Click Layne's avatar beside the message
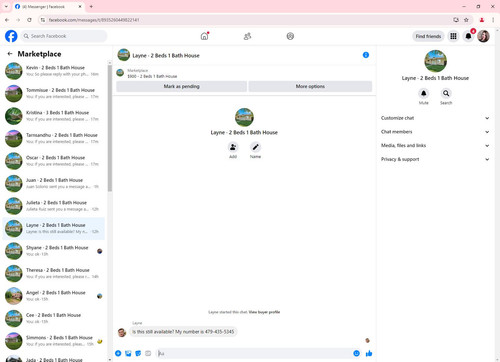 [122, 332]
